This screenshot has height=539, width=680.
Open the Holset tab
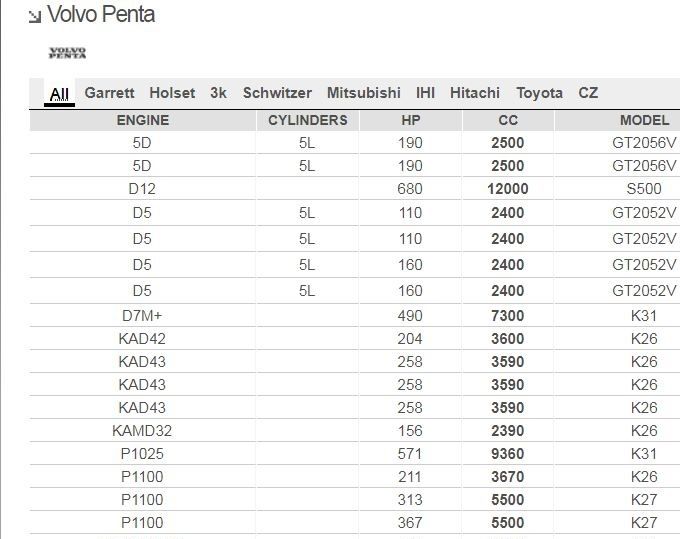point(172,93)
